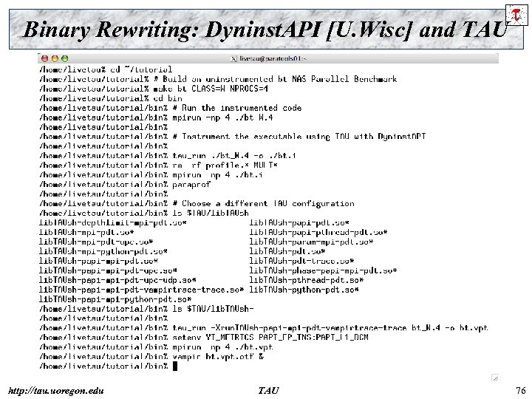Click the libTAUsh-papi-pdt.so entry

299,222
